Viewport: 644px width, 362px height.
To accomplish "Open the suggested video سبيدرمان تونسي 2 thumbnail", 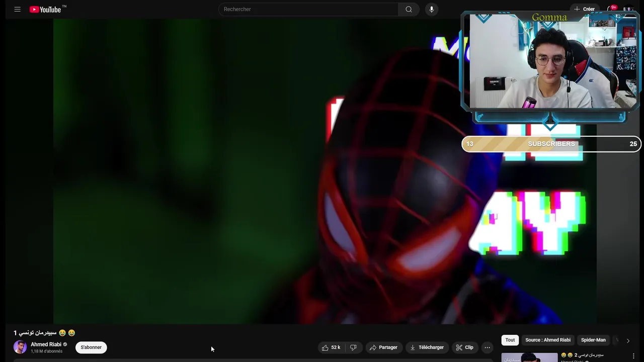I will (x=529, y=357).
